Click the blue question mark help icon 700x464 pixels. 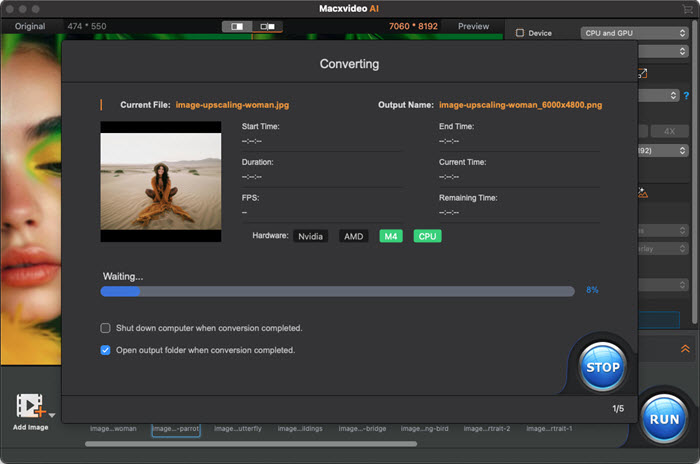point(686,96)
